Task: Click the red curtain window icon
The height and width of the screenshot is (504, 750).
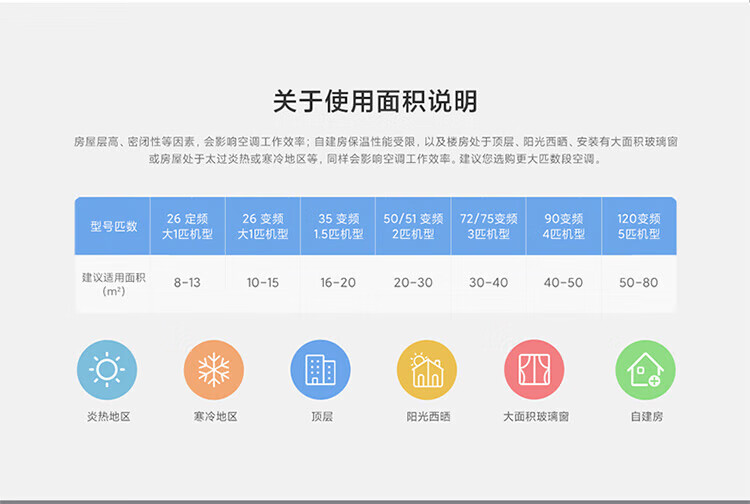Action: [534, 370]
